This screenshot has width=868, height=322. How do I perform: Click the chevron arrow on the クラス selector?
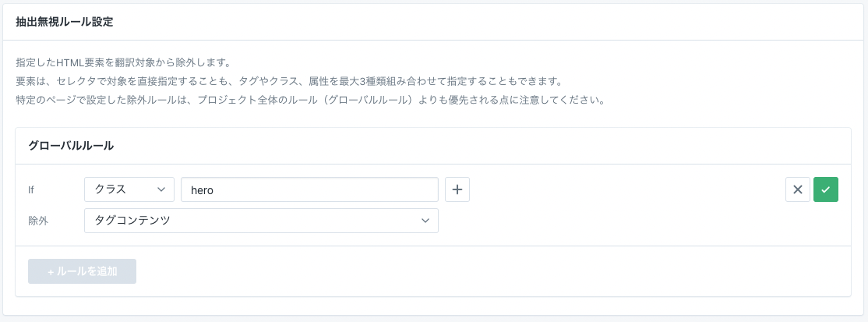pyautogui.click(x=161, y=189)
